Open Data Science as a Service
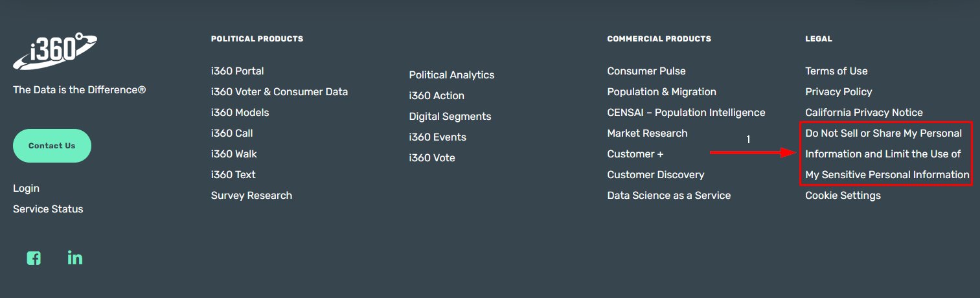This screenshot has width=980, height=298. click(668, 196)
